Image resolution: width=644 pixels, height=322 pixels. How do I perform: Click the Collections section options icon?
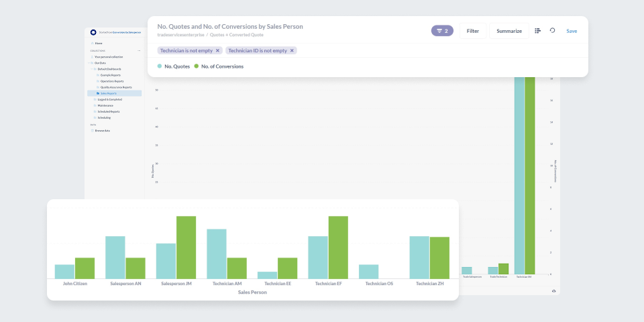[139, 50]
